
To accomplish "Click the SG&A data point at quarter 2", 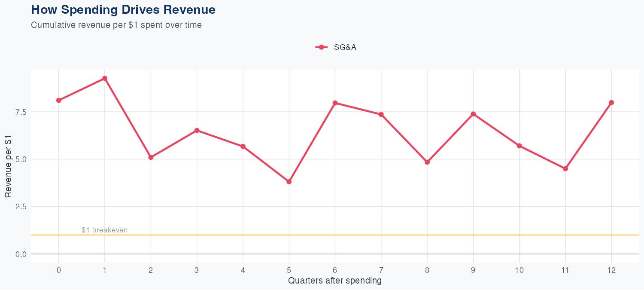I will coord(151,157).
